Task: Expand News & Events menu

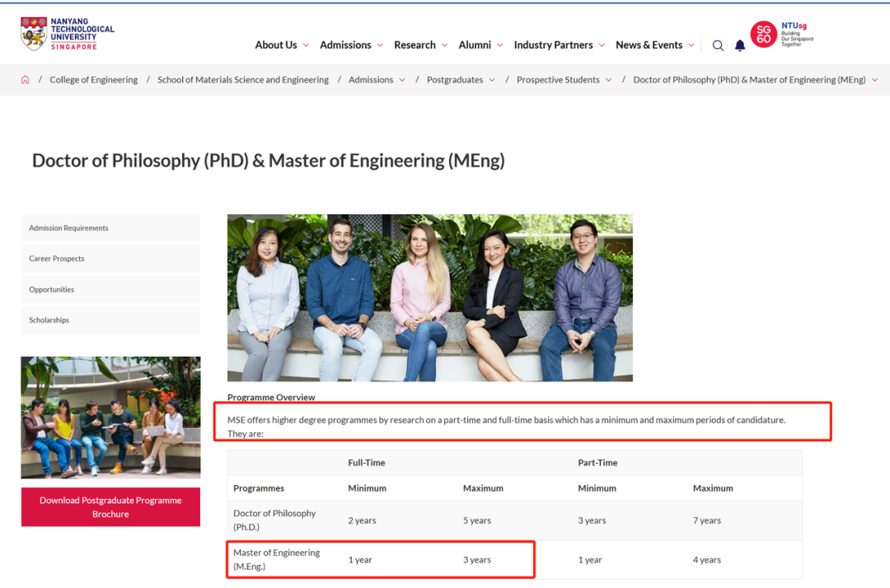Action: coord(654,45)
